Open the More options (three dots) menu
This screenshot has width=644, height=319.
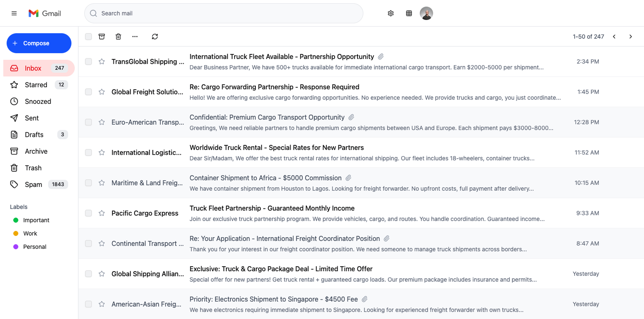tap(135, 37)
